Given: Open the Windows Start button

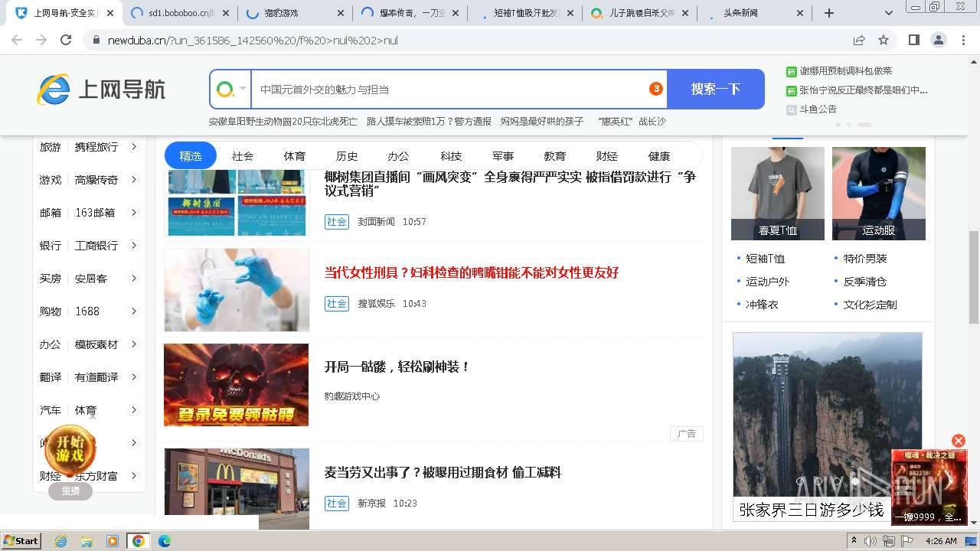Looking at the screenshot, I should tap(21, 541).
